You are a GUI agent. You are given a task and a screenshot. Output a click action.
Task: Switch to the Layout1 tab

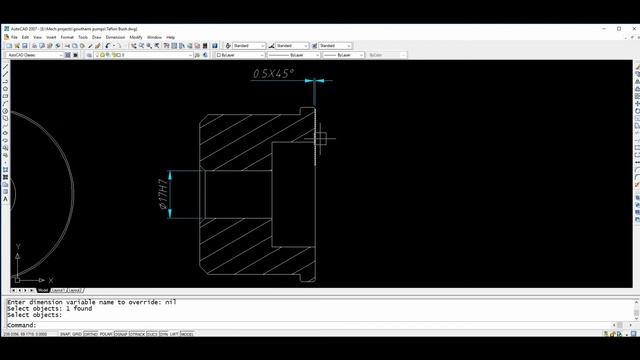tap(58, 290)
